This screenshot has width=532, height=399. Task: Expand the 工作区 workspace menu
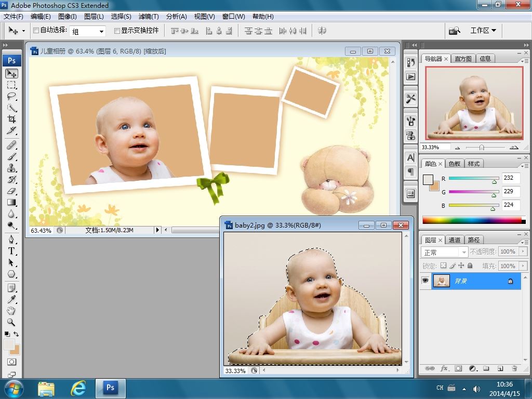[483, 31]
